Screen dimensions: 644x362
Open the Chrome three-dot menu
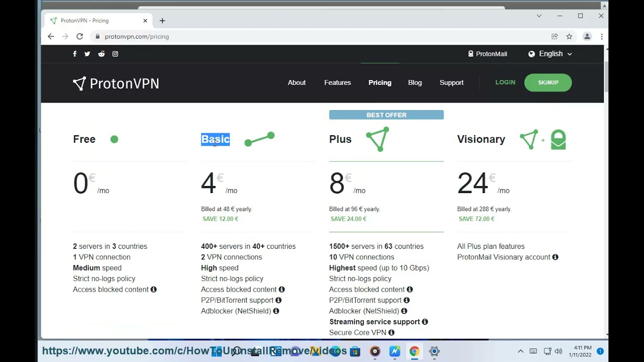[x=601, y=36]
